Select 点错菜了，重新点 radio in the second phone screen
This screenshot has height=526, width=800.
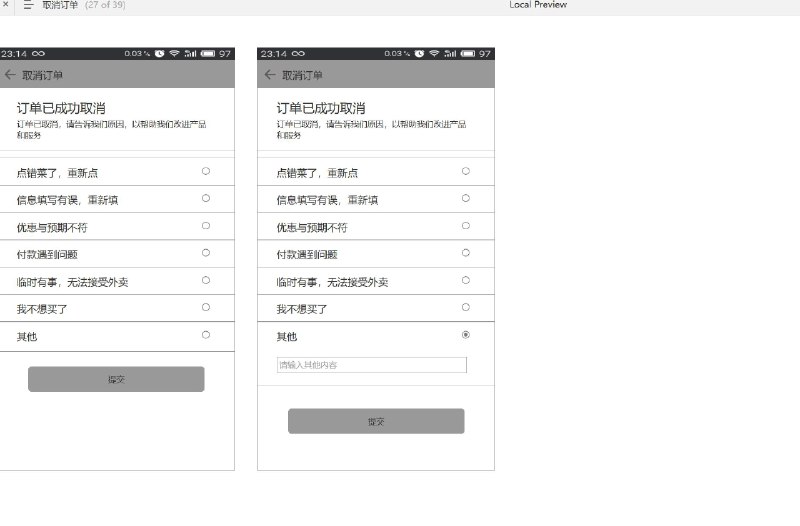[466, 171]
